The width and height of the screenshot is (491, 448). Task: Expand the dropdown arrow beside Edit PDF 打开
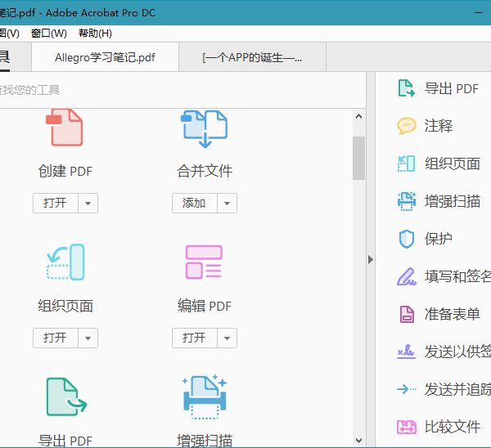click(227, 338)
